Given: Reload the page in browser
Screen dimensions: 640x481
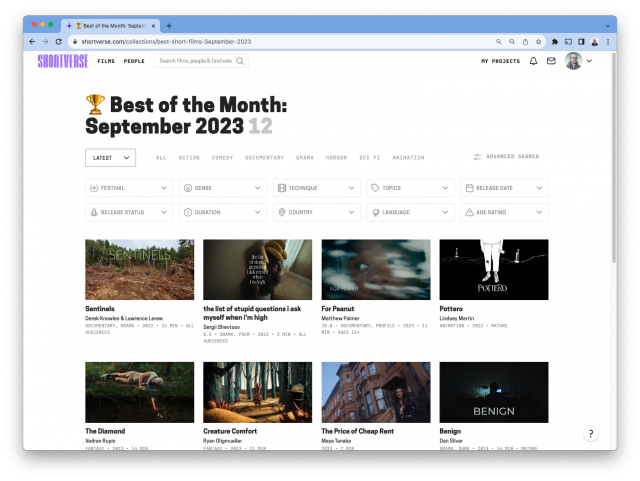Looking at the screenshot, I should 59,42.
